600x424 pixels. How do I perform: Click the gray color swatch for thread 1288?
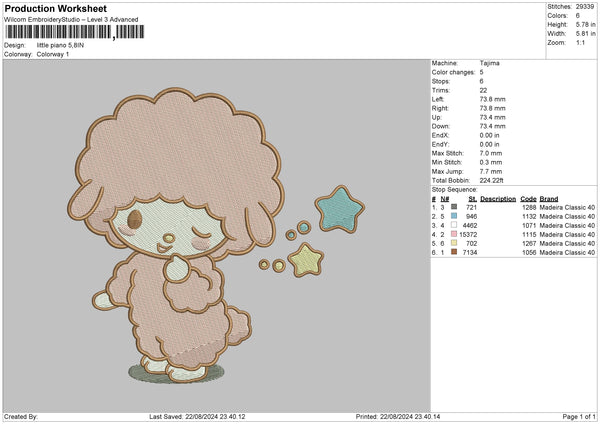454,207
